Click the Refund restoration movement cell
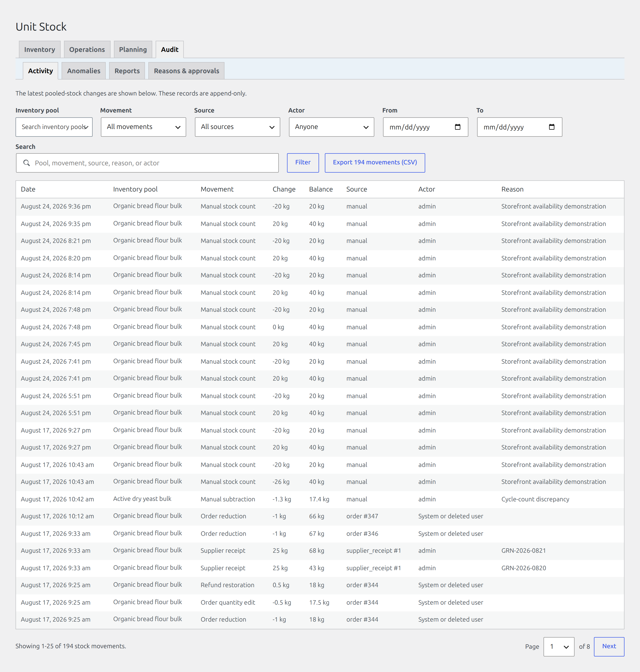640x672 pixels. click(227, 585)
